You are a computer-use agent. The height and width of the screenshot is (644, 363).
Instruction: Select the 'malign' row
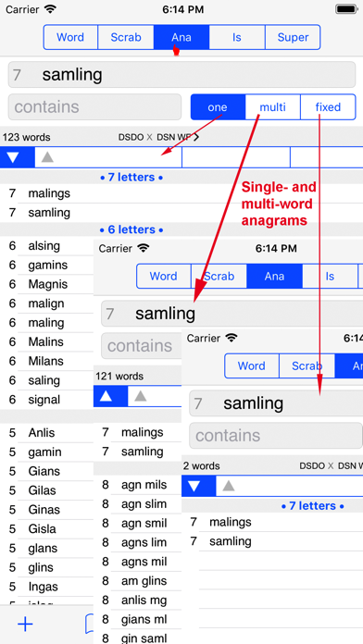coord(46,303)
